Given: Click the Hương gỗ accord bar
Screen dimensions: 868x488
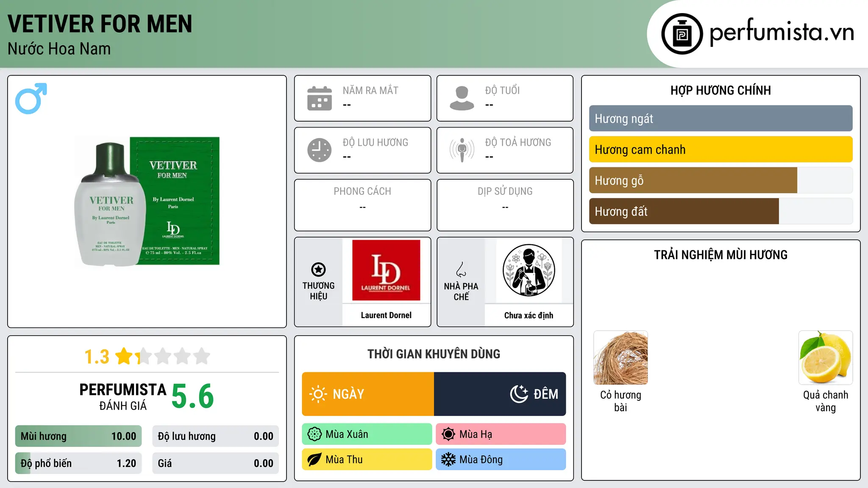Looking at the screenshot, I should coord(721,180).
